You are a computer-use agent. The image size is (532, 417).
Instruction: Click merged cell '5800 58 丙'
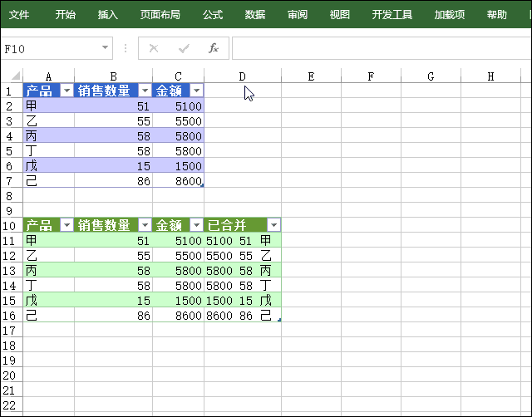coord(243,270)
